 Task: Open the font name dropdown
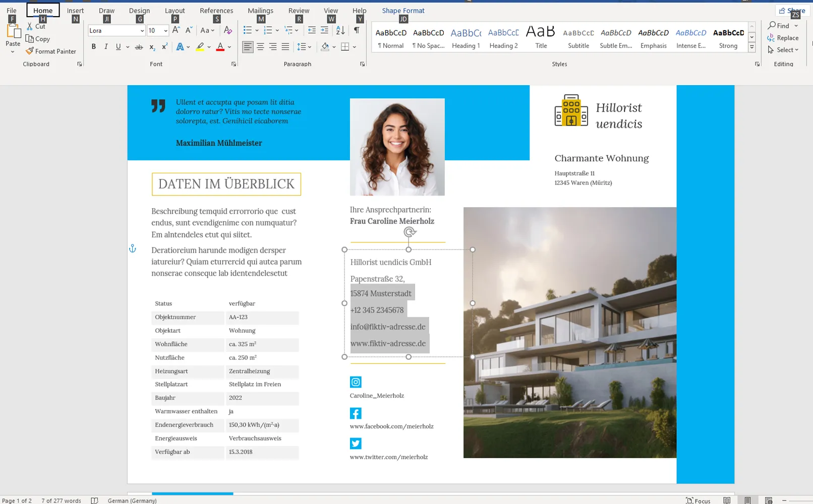click(x=142, y=31)
